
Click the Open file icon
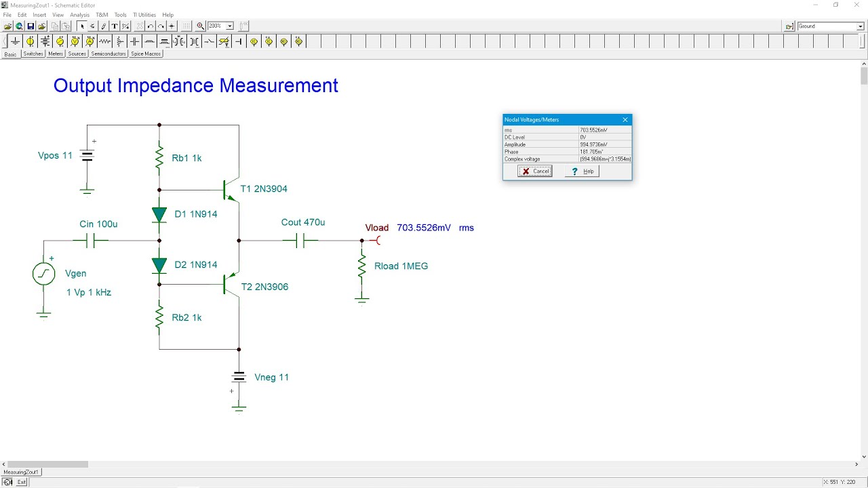(7, 26)
